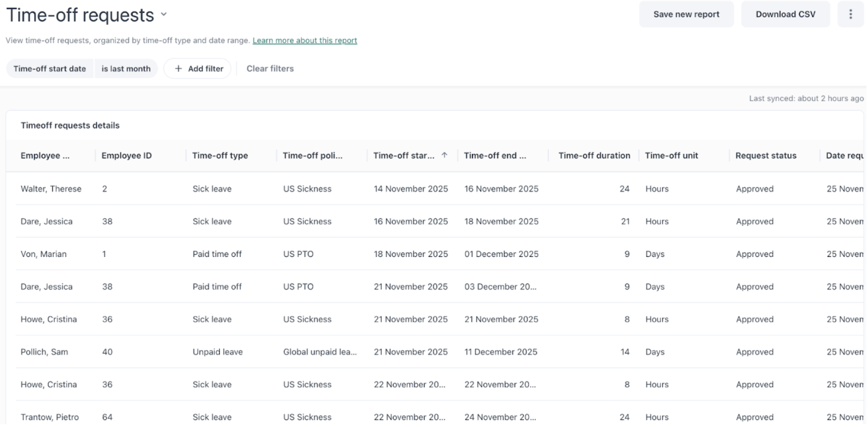Click the Request status column header
The width and height of the screenshot is (868, 427).
(766, 156)
